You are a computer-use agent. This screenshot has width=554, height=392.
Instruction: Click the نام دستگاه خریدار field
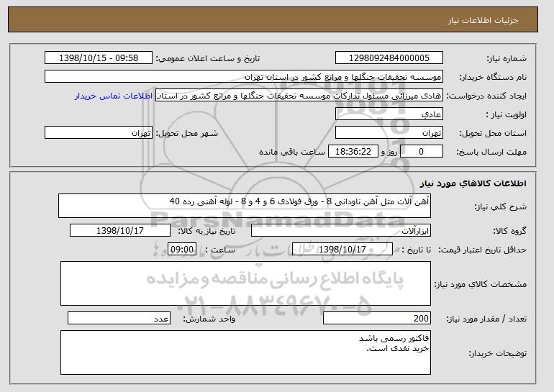(244, 77)
